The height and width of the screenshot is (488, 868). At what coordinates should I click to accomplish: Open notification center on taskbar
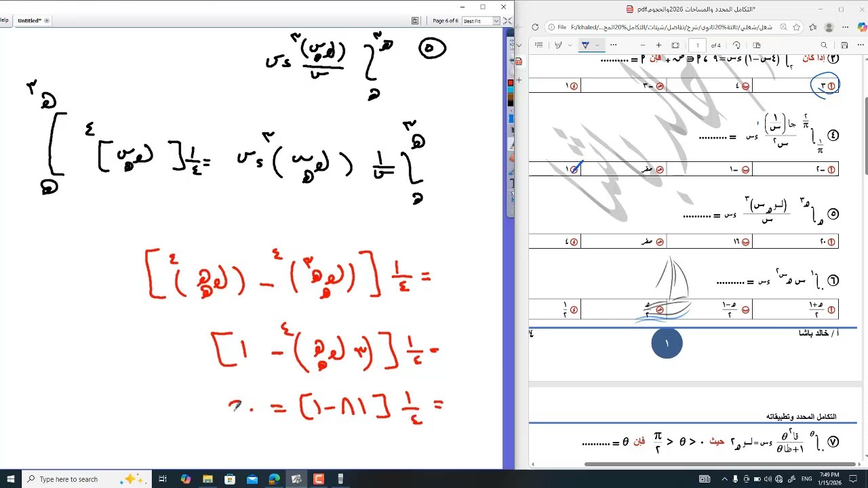click(x=854, y=479)
